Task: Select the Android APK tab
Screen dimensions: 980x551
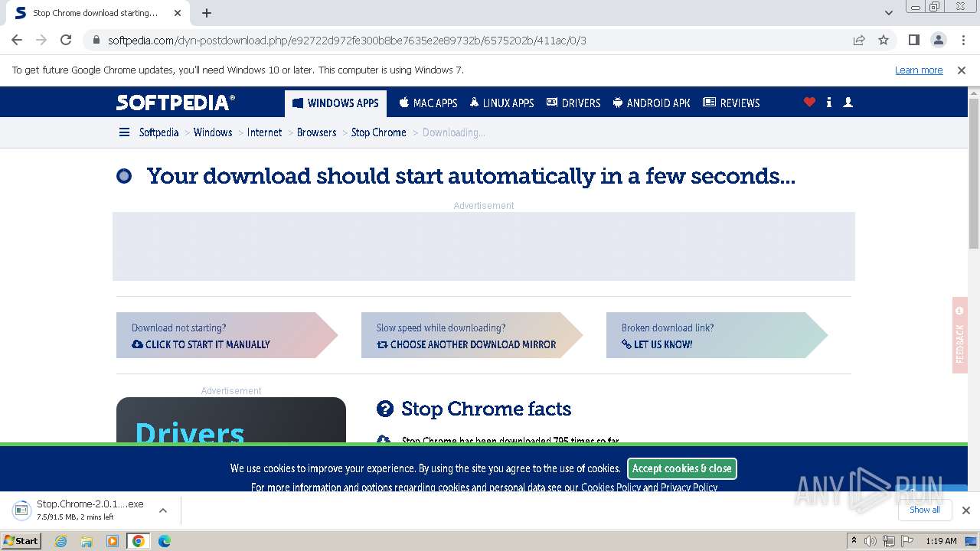Action: (652, 103)
